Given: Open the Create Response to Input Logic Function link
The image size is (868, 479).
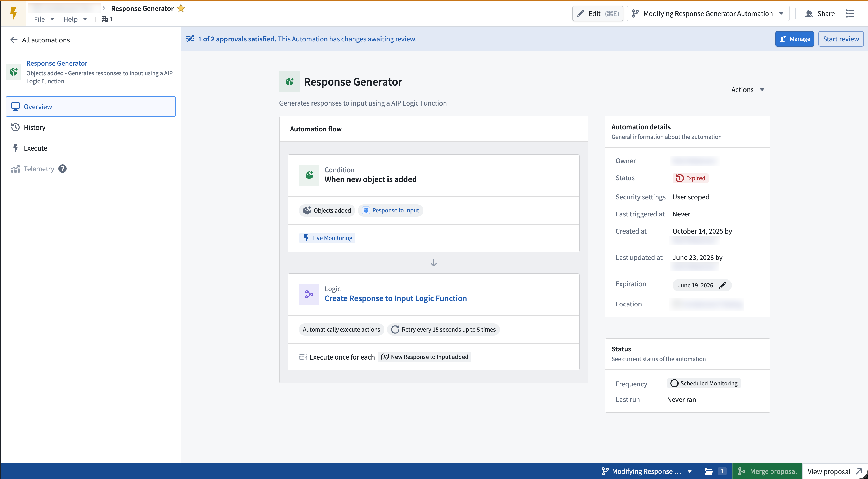Looking at the screenshot, I should pos(395,298).
